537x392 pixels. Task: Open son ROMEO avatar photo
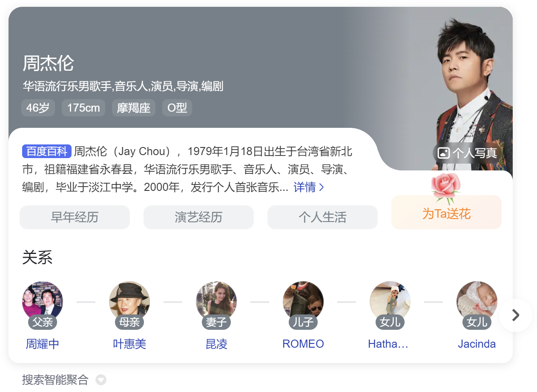(x=303, y=301)
